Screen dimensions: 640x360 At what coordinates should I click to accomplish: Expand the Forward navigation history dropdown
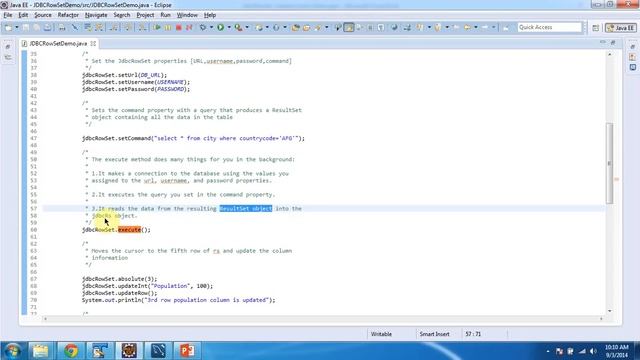pos(493,27)
